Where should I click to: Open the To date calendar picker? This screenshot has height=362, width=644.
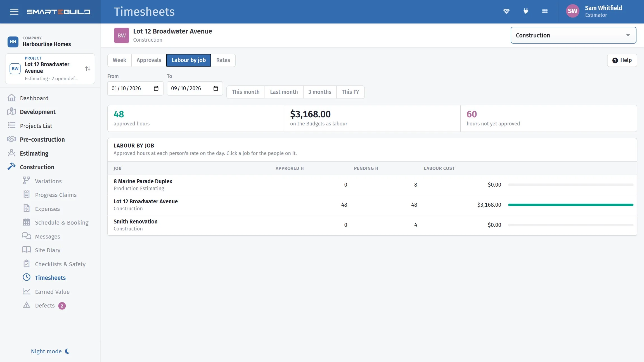[x=216, y=89]
